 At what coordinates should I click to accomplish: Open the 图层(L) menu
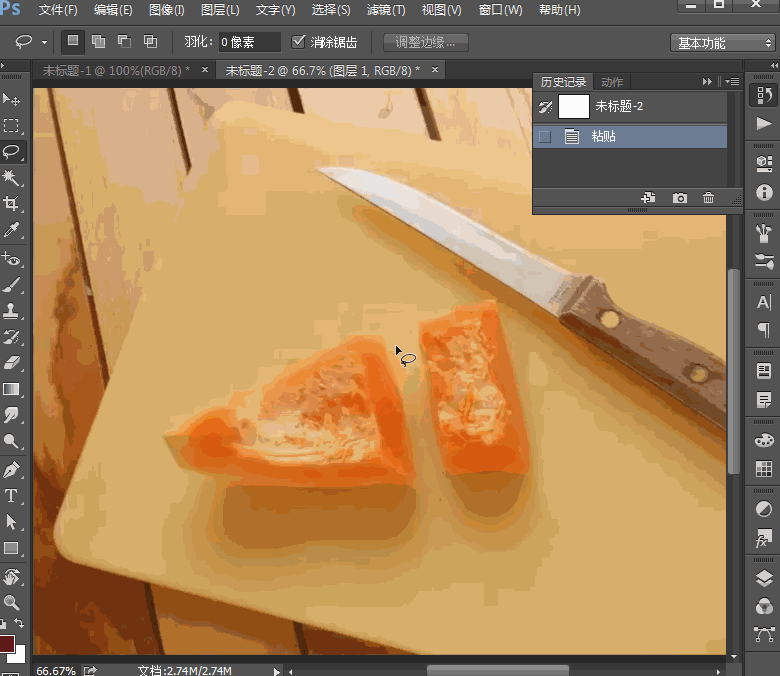point(220,10)
